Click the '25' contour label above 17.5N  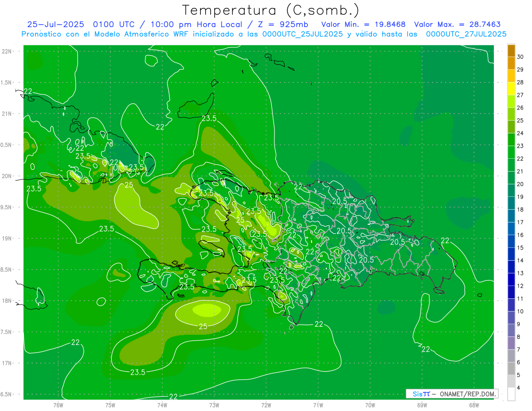[x=203, y=326]
